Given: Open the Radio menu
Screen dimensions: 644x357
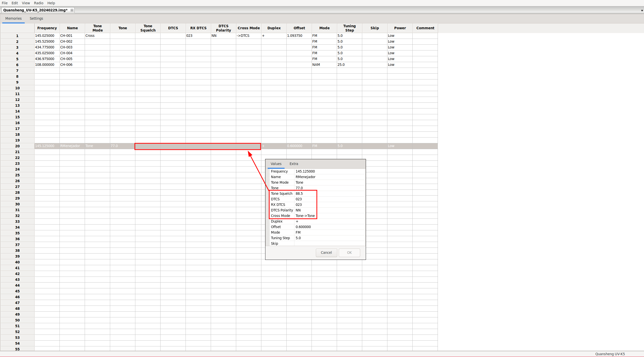Looking at the screenshot, I should (39, 3).
